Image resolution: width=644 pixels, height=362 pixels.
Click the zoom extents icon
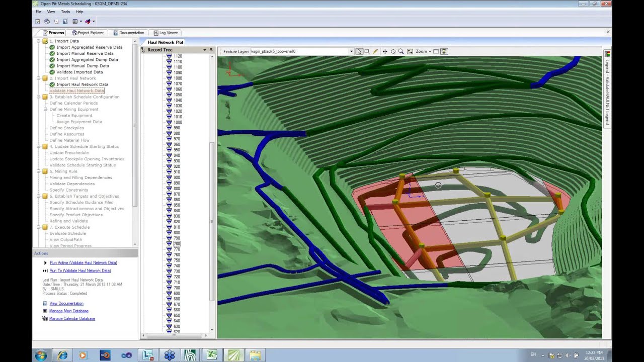(410, 51)
